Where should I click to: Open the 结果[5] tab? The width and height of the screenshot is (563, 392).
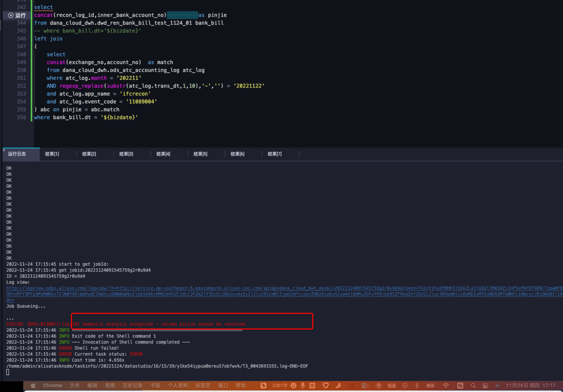200,154
